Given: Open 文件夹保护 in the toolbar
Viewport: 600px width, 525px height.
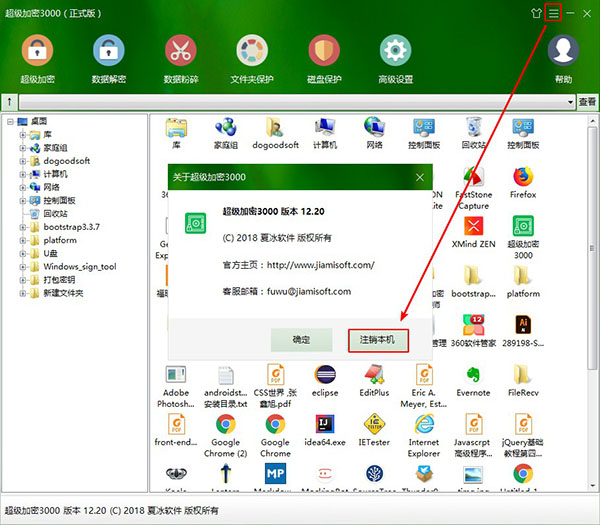Looking at the screenshot, I should 252,51.
